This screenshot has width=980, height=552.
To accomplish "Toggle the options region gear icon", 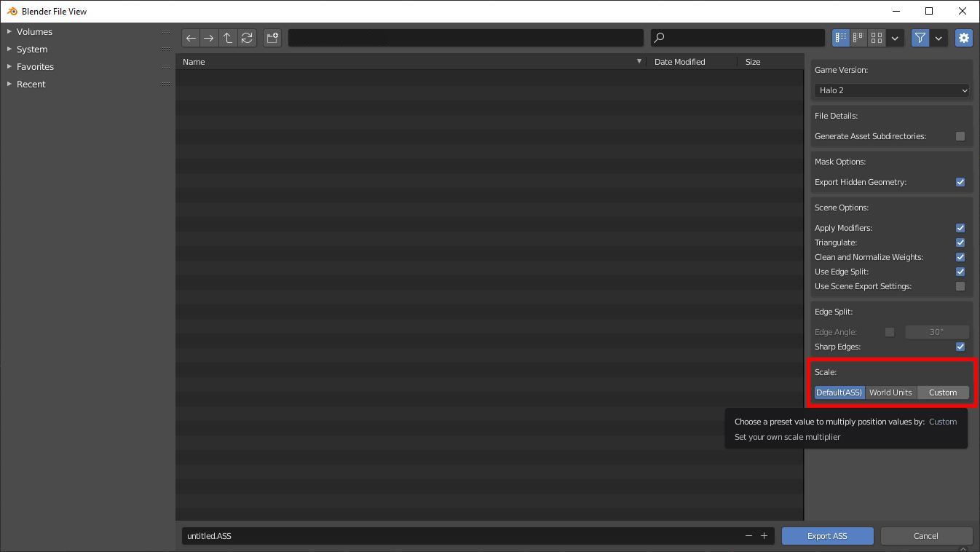I will pos(964,38).
